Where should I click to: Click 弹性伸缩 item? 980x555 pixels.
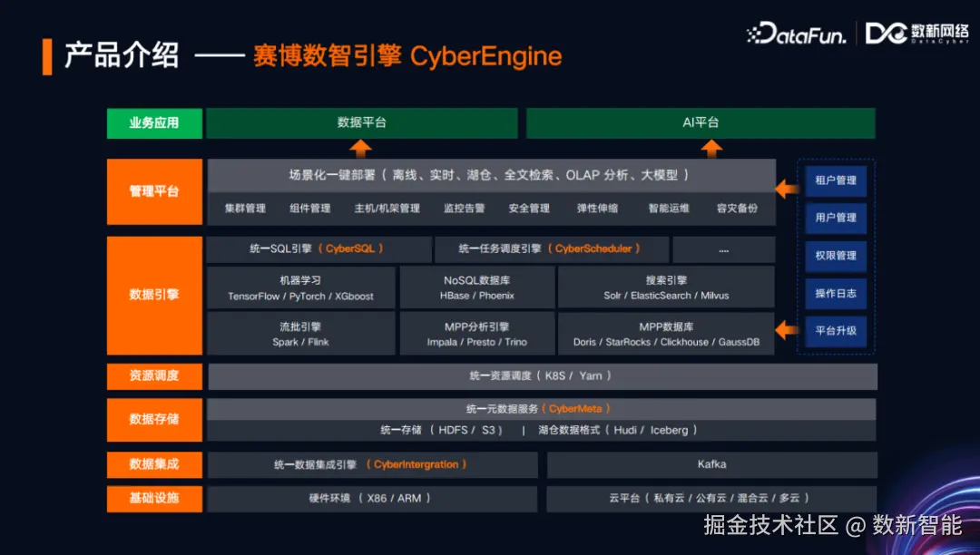(597, 209)
